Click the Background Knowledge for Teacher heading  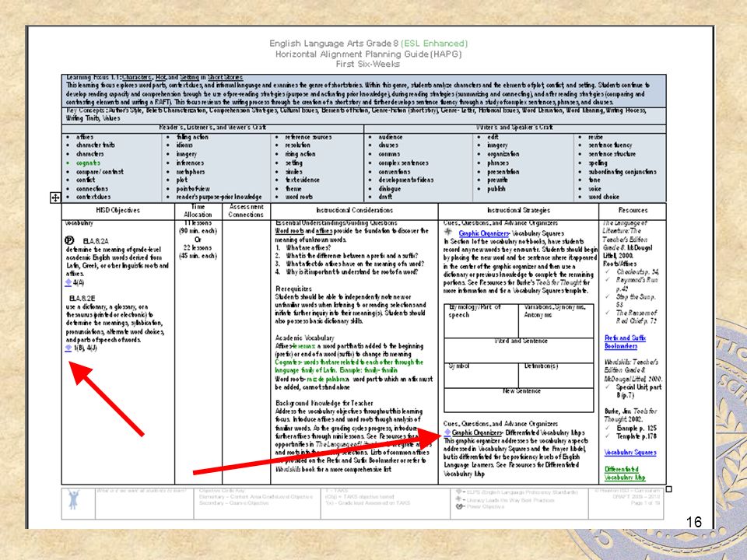point(324,403)
